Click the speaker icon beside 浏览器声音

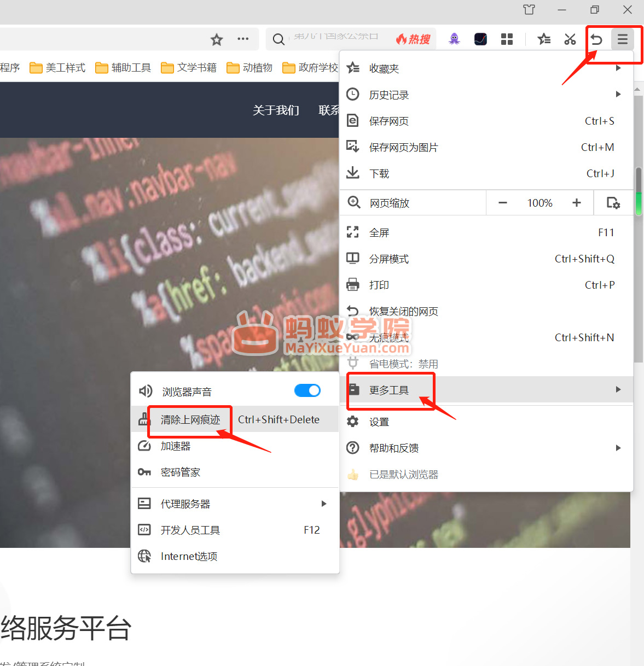[x=145, y=391]
